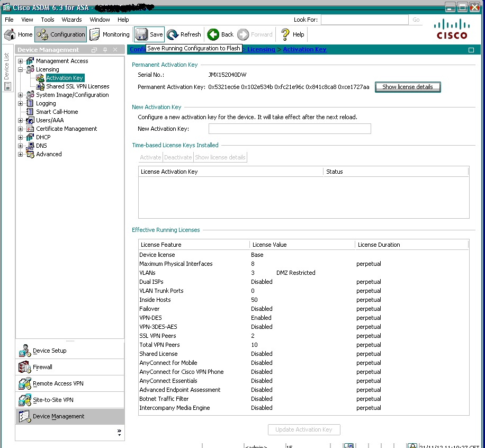The image size is (485, 448).
Task: Select Management Access in device tree
Action: pyautogui.click(x=62, y=61)
